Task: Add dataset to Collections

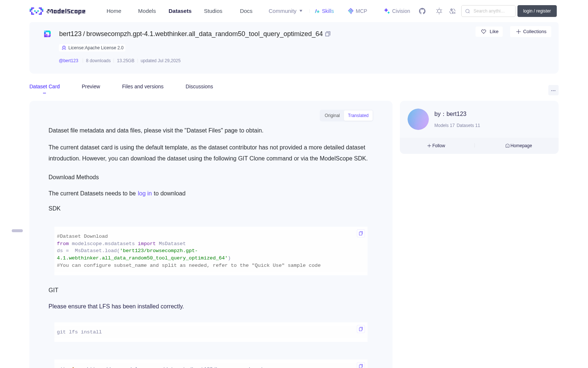Action: click(531, 32)
